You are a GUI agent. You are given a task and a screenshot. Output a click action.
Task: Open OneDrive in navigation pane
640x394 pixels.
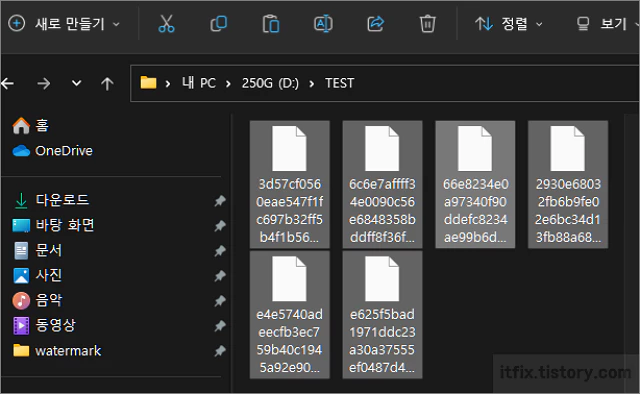point(53,151)
